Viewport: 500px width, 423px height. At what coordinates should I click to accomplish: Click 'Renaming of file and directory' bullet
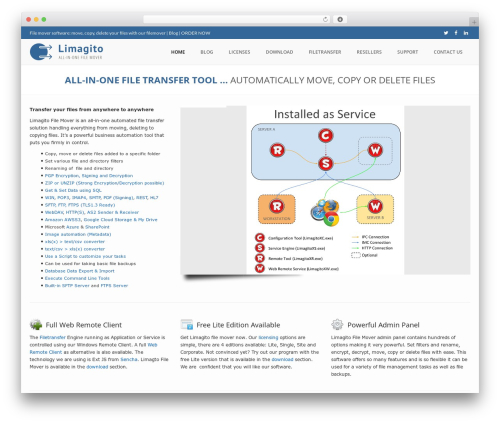[79, 168]
